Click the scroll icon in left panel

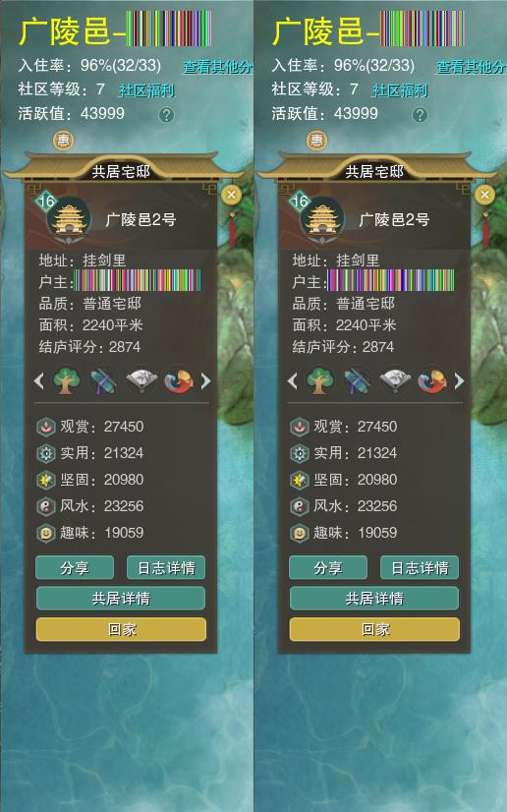point(104,381)
